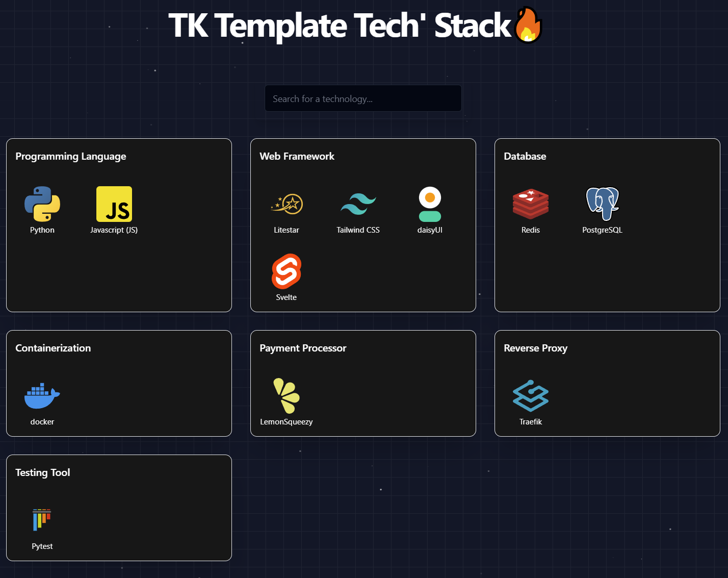Focus the Search for a technology field
Image resolution: width=728 pixels, height=578 pixels.
tap(363, 98)
